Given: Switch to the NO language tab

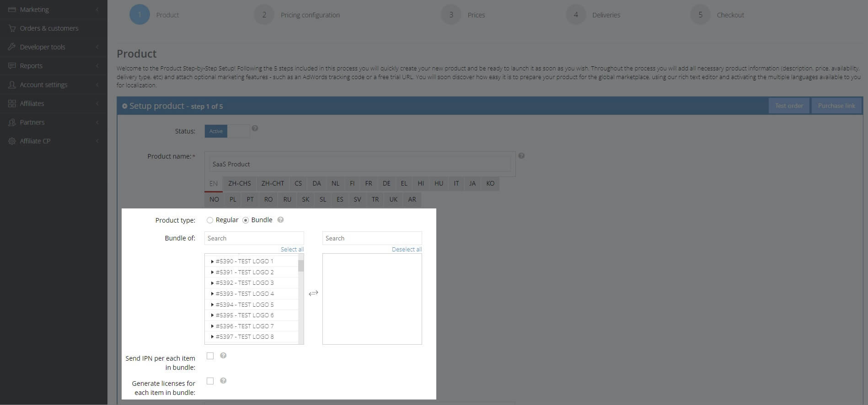Looking at the screenshot, I should (214, 199).
